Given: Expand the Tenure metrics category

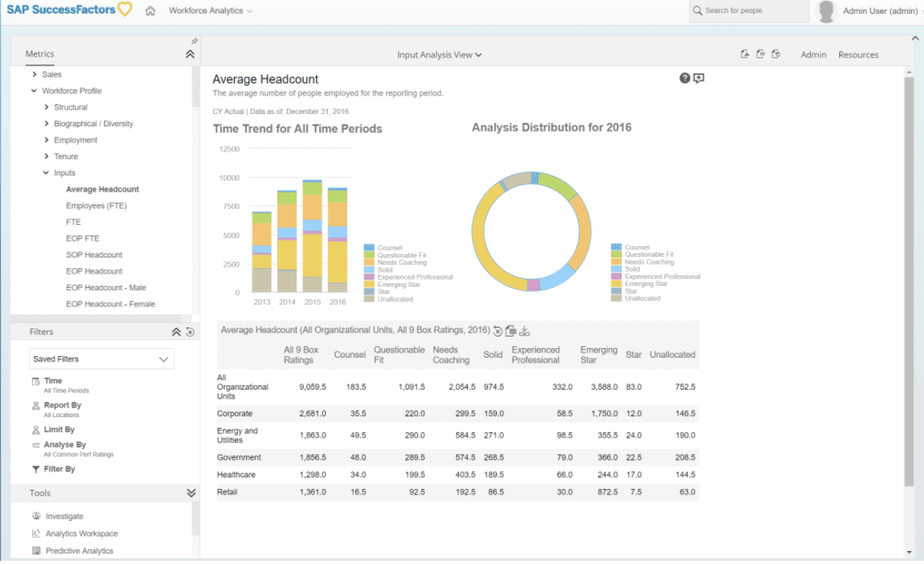Looking at the screenshot, I should (x=45, y=156).
